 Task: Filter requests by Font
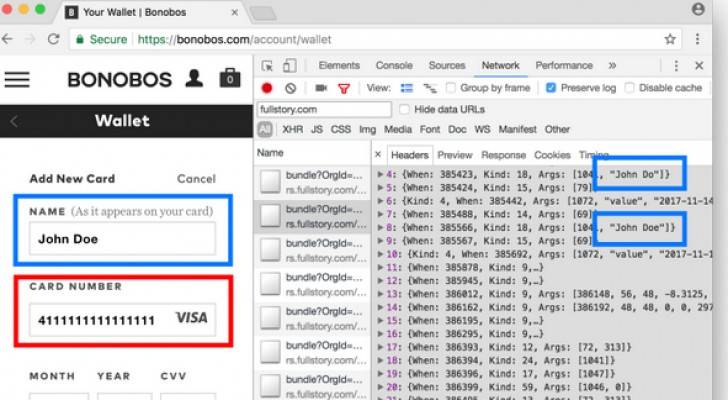click(x=429, y=129)
